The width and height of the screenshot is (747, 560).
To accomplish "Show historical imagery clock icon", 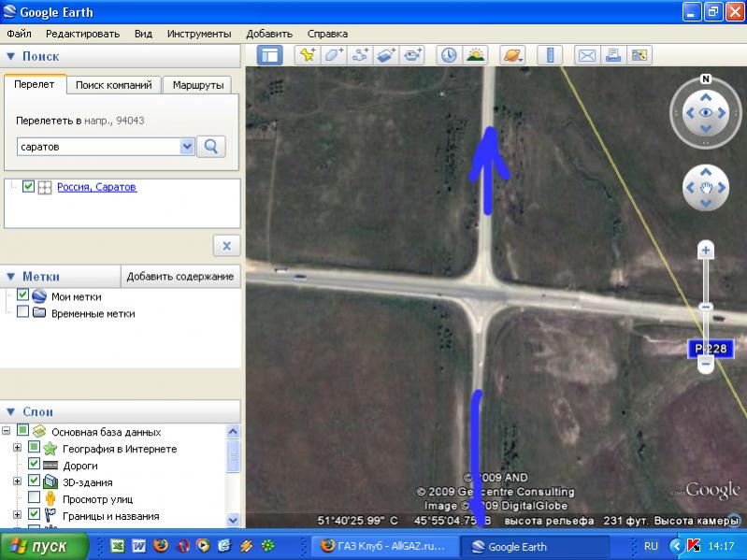I will coord(449,55).
